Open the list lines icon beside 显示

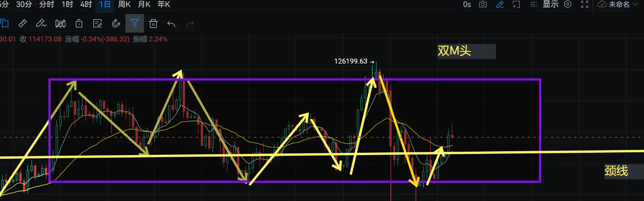534,4
